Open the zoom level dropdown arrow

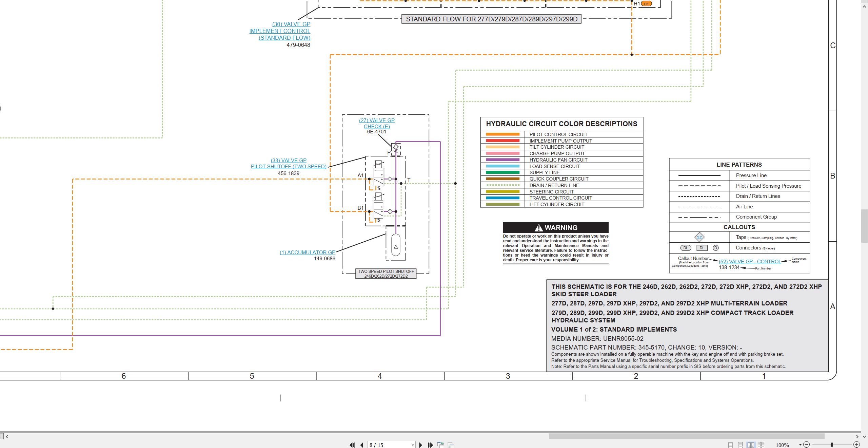pos(800,445)
